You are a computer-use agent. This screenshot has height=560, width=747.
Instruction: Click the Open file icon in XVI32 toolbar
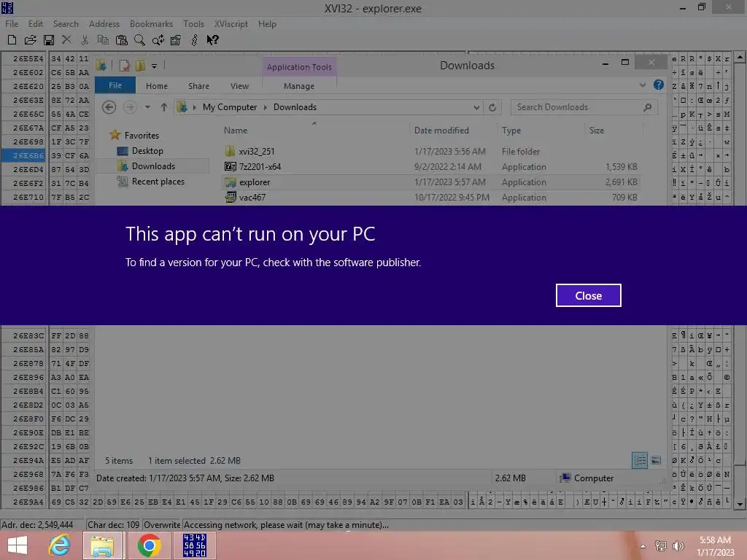[30, 40]
